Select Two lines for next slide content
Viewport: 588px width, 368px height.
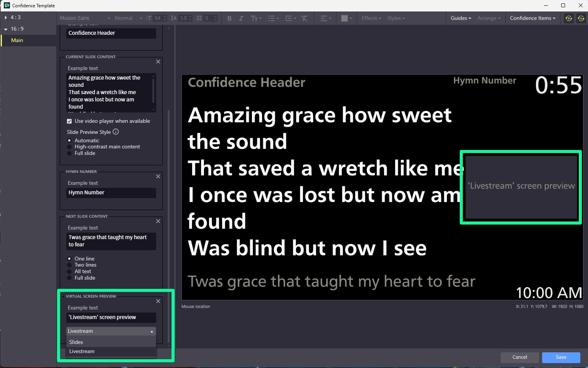pos(69,265)
